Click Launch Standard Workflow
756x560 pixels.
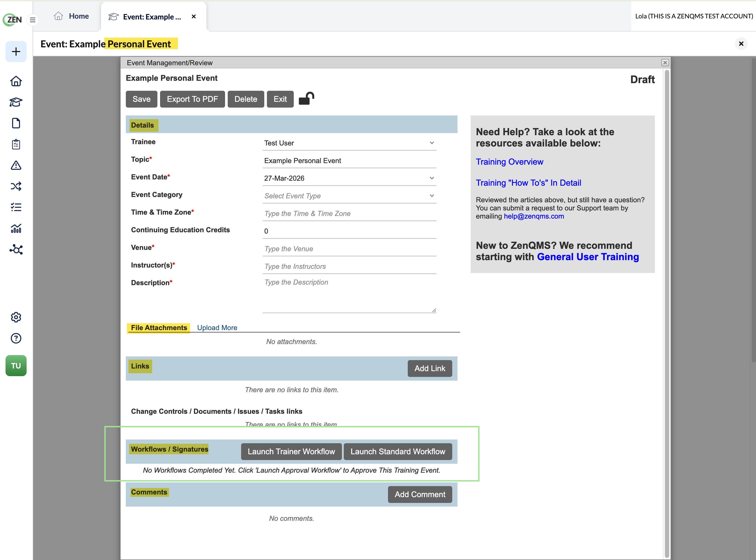(x=398, y=452)
